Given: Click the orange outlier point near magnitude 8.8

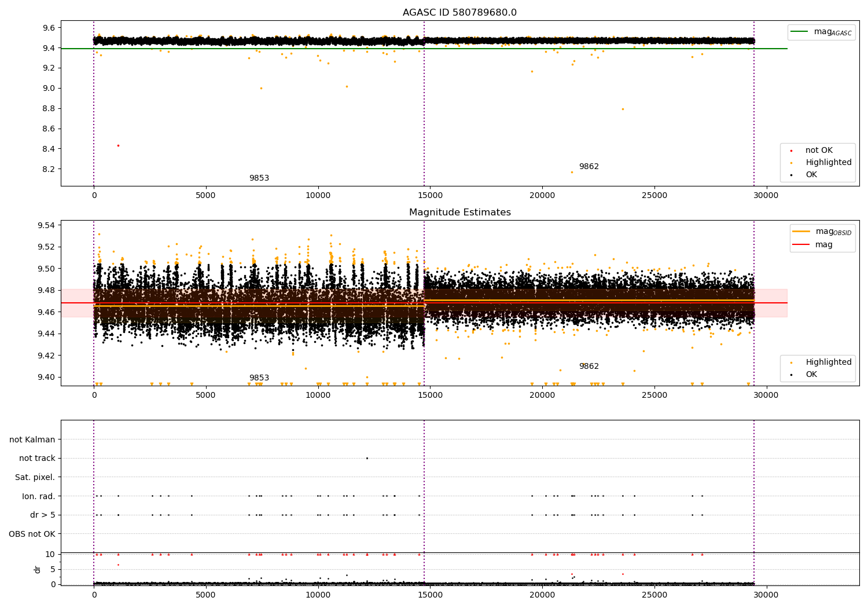Looking at the screenshot, I should tap(623, 109).
